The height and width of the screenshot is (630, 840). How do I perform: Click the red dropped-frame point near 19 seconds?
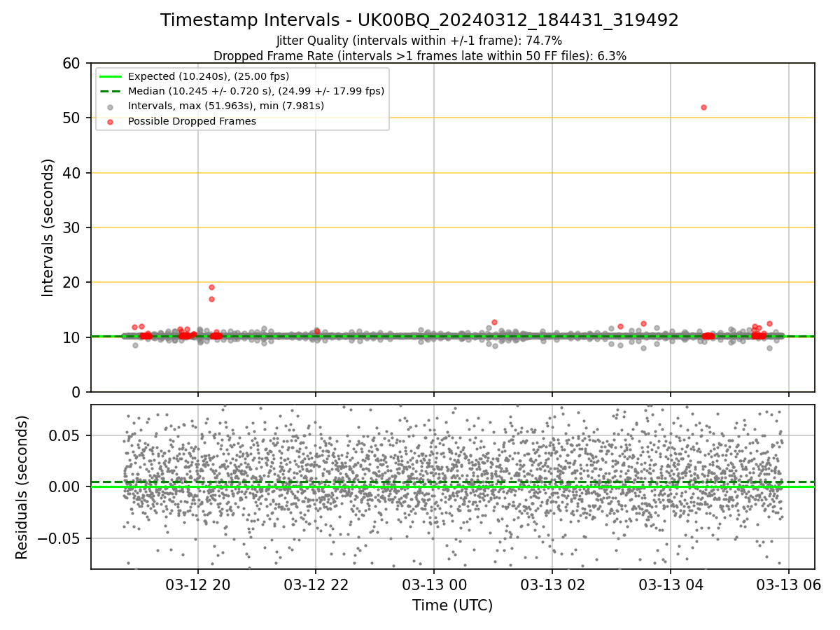[x=211, y=287]
